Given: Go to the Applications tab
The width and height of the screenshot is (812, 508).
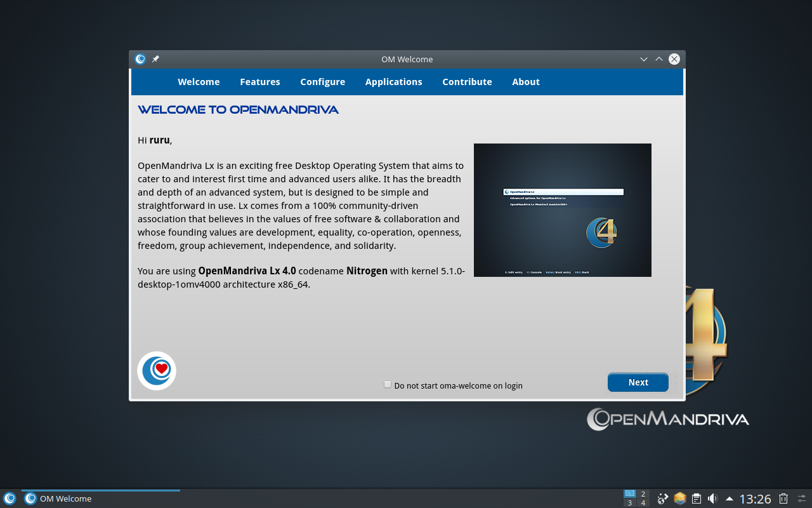Looking at the screenshot, I should click(x=393, y=82).
